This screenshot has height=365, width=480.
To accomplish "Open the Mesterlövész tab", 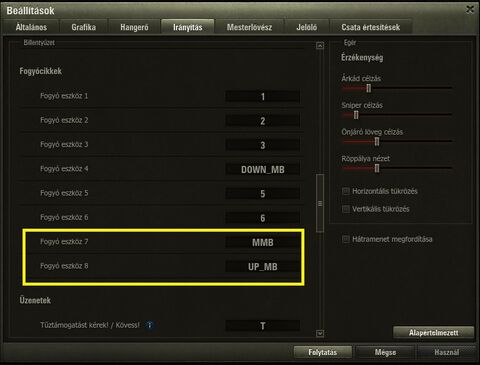I will 249,27.
